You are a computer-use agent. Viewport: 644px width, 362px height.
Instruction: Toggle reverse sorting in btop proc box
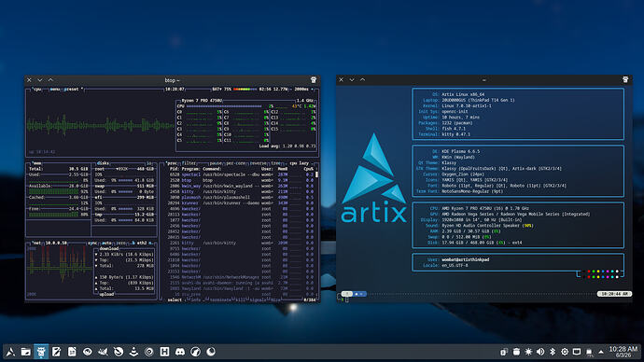click(x=259, y=163)
